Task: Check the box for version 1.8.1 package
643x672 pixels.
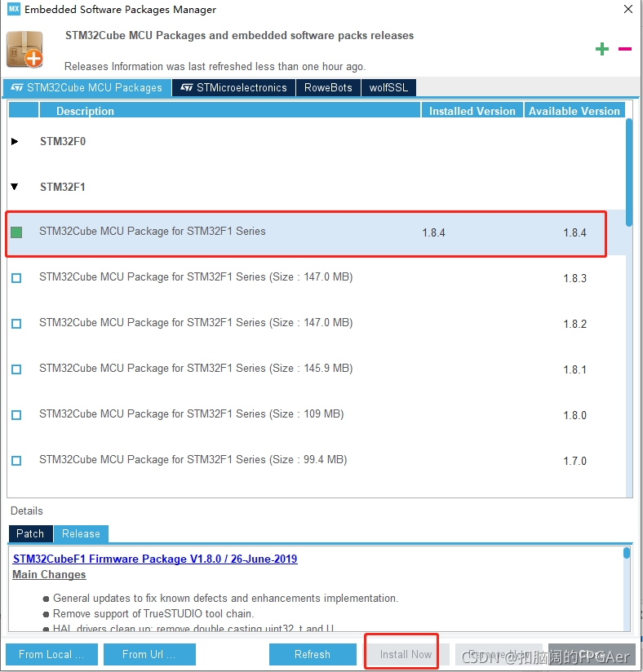Action: click(x=16, y=369)
